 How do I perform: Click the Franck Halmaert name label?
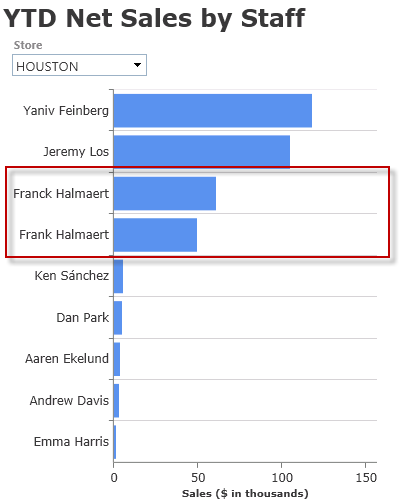61,194
